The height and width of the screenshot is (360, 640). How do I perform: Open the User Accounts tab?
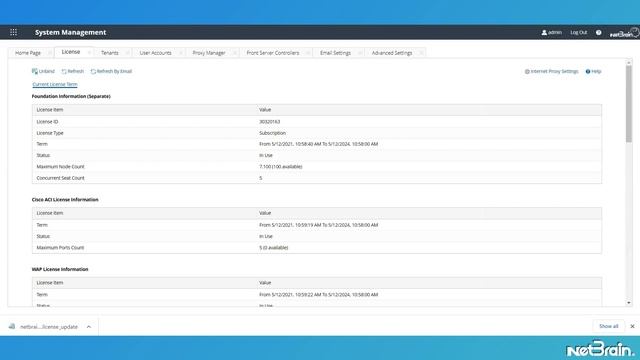coord(156,53)
